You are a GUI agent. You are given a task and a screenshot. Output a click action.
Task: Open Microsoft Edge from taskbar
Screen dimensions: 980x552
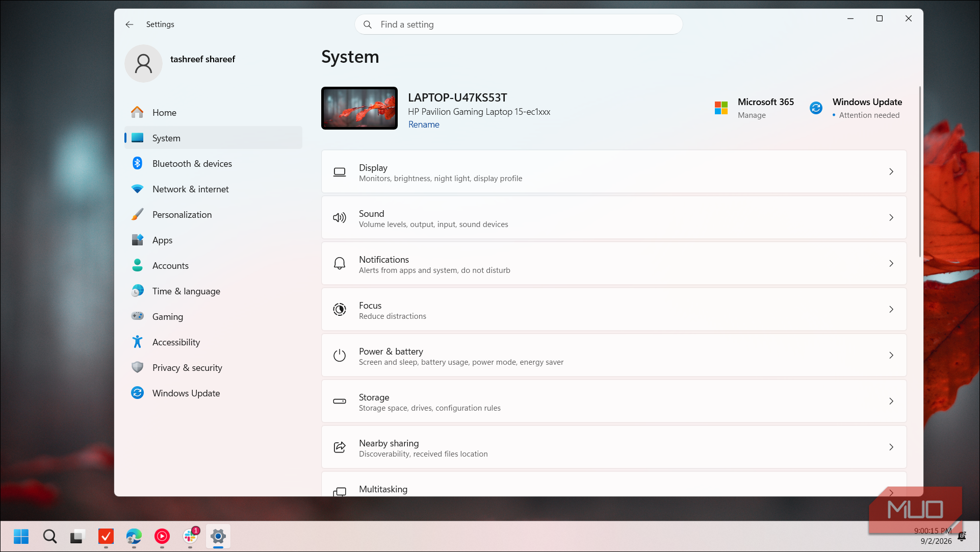[x=134, y=536]
